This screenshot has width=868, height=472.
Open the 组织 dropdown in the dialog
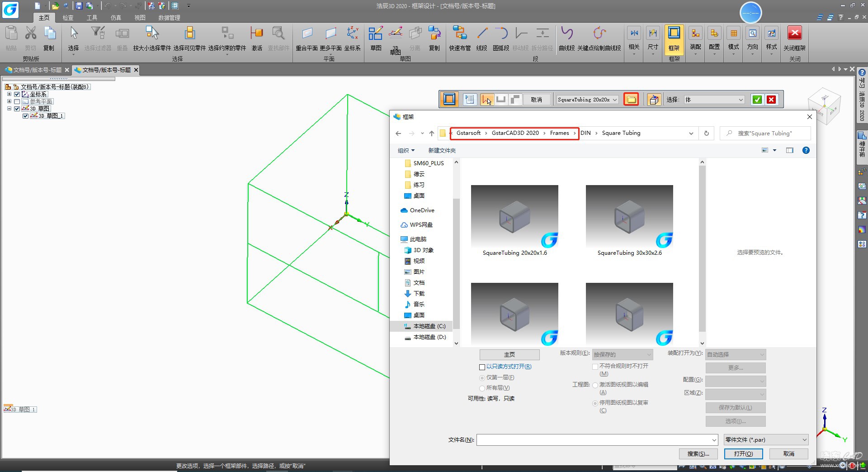click(x=406, y=150)
